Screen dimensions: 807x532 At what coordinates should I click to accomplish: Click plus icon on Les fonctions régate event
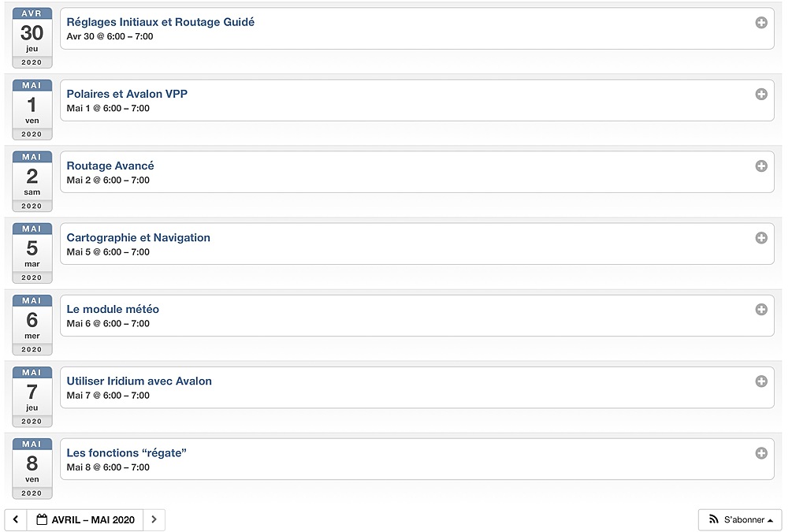pyautogui.click(x=761, y=453)
